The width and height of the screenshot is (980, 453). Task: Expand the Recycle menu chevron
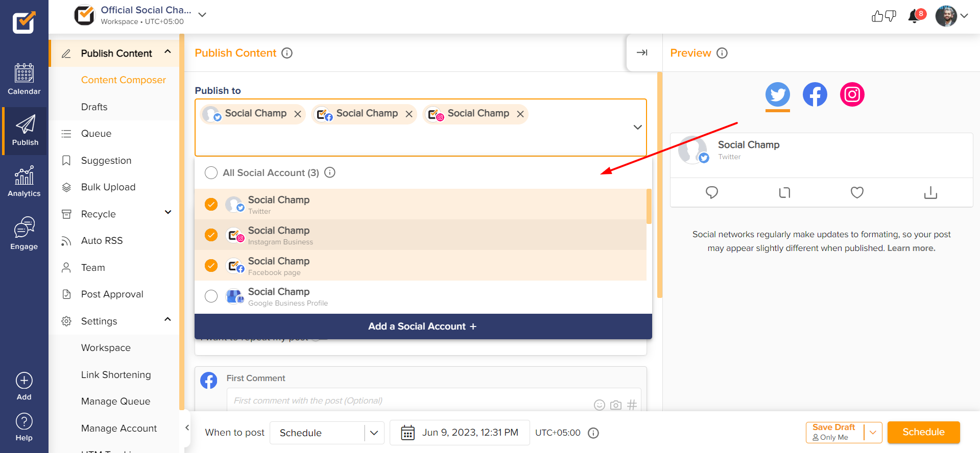pos(168,213)
